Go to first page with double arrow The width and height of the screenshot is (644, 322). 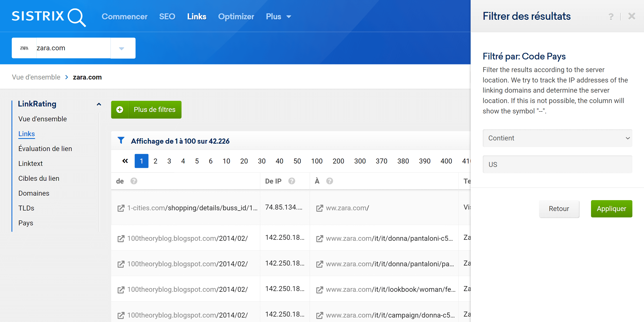pyautogui.click(x=125, y=161)
